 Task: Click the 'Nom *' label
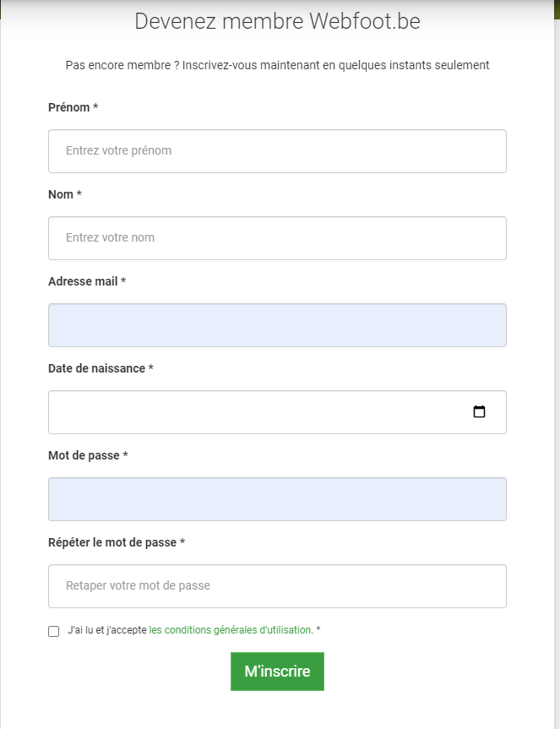pos(65,194)
